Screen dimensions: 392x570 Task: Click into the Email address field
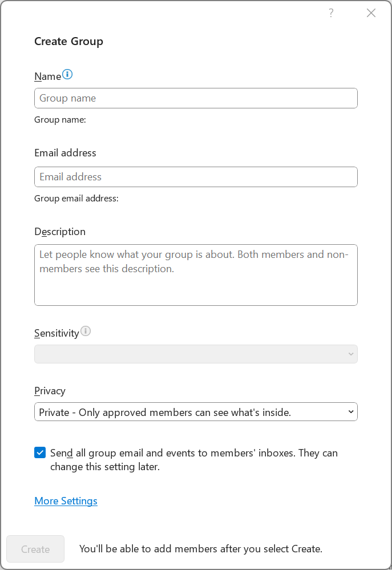pos(196,177)
